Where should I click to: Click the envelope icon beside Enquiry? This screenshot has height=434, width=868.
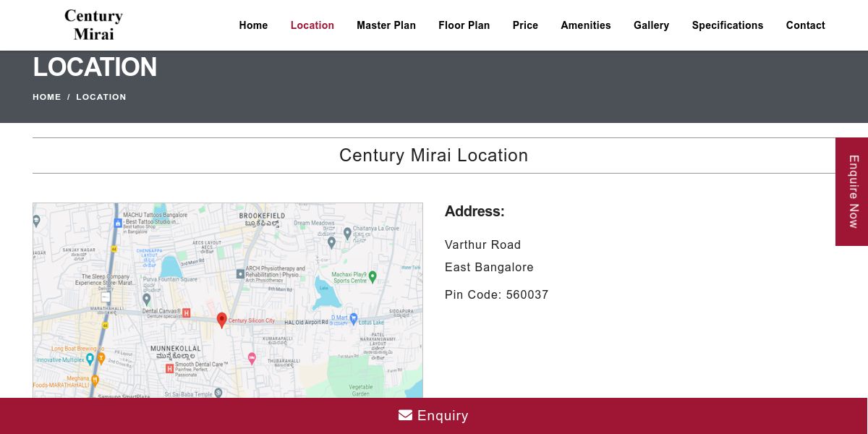pos(405,415)
